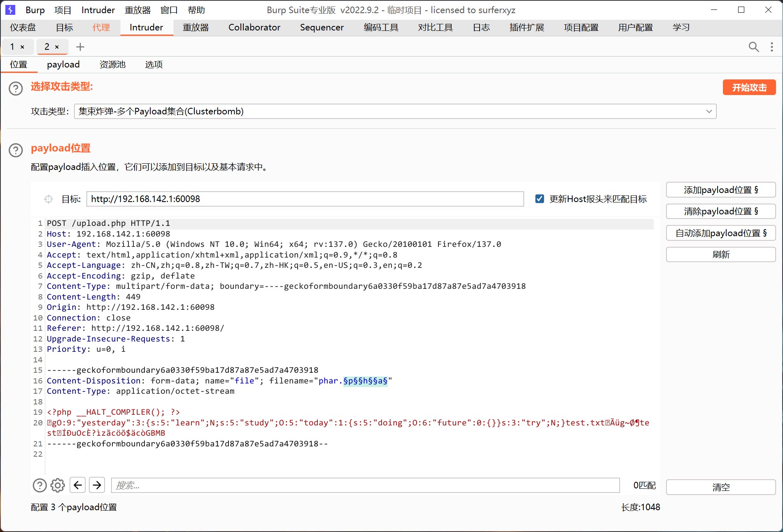
Task: Open the 重放器 menu in menu bar
Action: click(137, 10)
